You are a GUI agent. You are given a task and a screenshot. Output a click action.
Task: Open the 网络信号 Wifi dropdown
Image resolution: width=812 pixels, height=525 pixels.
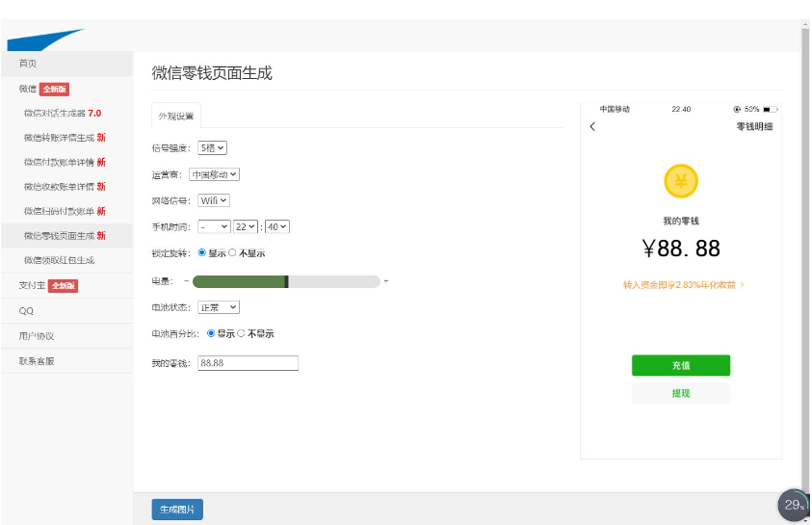[x=214, y=200]
